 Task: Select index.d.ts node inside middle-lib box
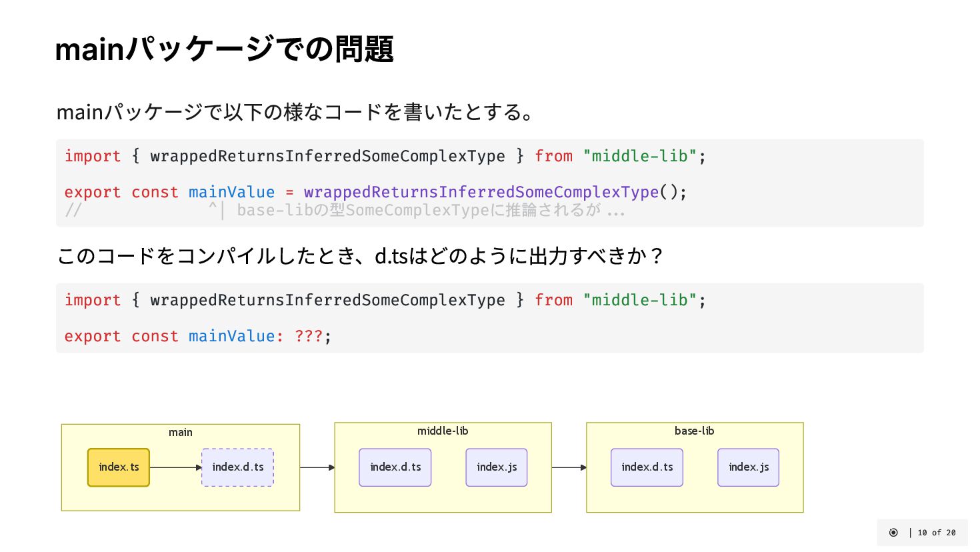coord(395,467)
